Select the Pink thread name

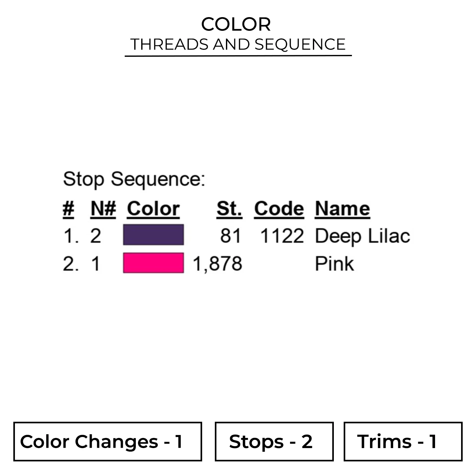pyautogui.click(x=334, y=264)
